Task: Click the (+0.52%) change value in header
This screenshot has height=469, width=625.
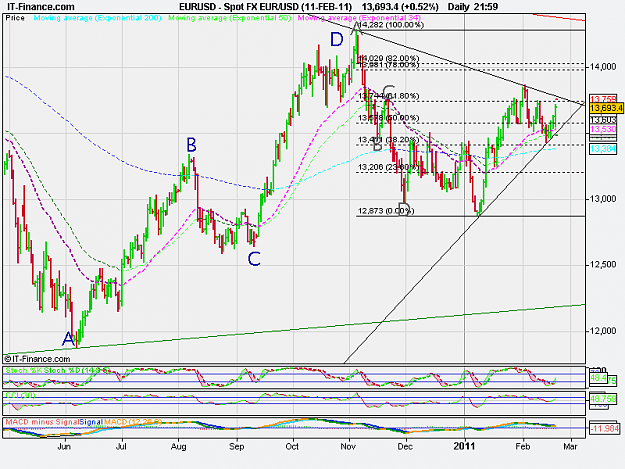Action: [421, 7]
